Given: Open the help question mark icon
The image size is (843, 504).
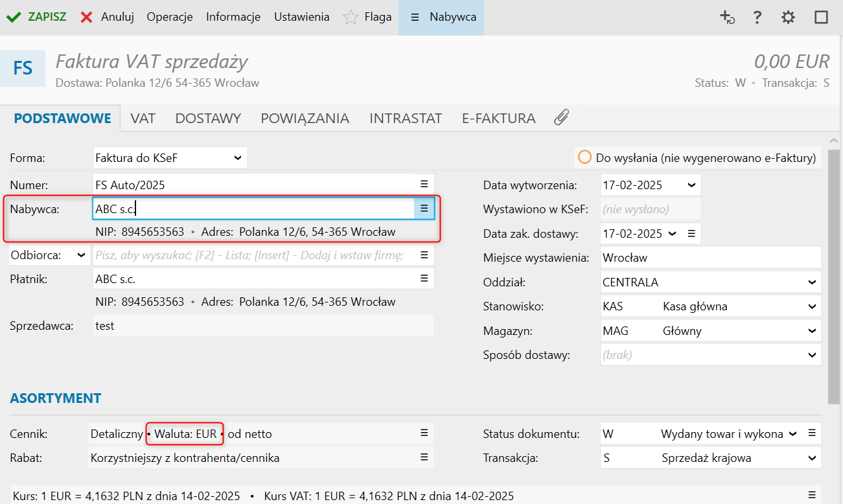Looking at the screenshot, I should pos(757,17).
